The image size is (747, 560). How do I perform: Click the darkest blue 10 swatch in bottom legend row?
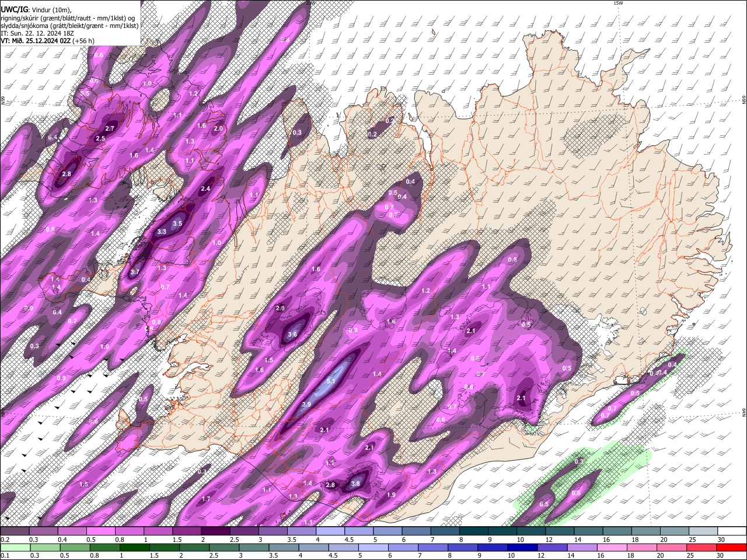522,547
